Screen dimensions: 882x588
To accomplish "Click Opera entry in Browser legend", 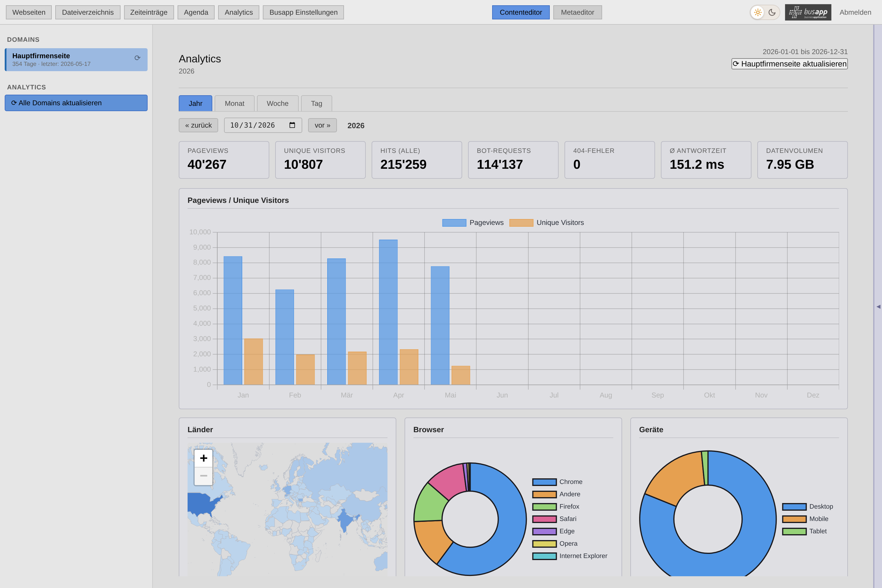I will tap(555, 544).
